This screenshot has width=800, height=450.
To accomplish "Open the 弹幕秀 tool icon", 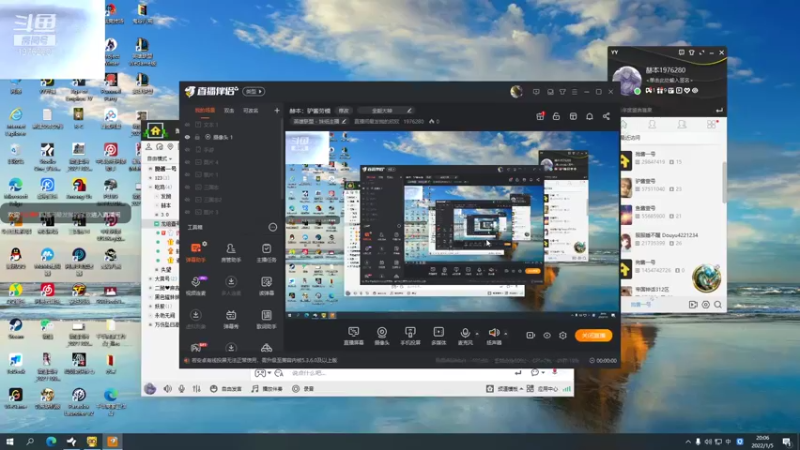I will 231,319.
